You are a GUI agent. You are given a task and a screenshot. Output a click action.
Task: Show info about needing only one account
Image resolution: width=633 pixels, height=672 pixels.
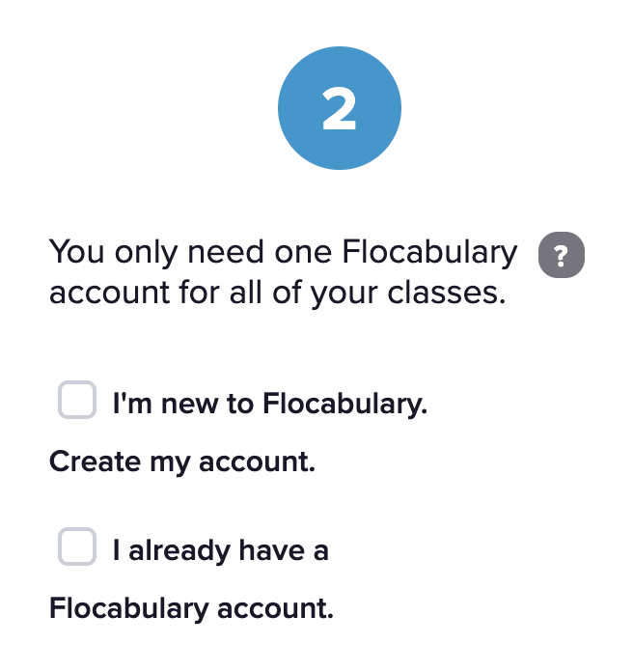pos(561,257)
